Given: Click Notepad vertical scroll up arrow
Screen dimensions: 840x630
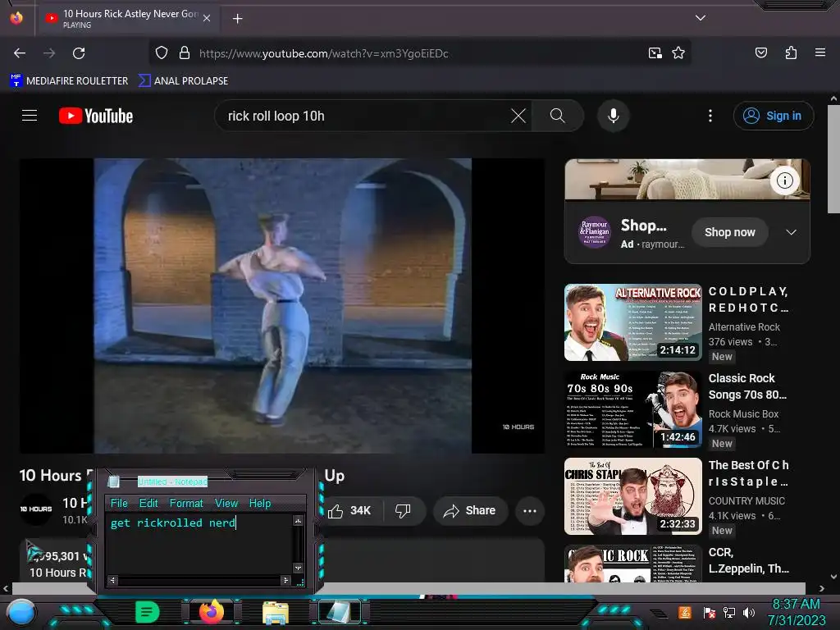Looking at the screenshot, I should 299,520.
